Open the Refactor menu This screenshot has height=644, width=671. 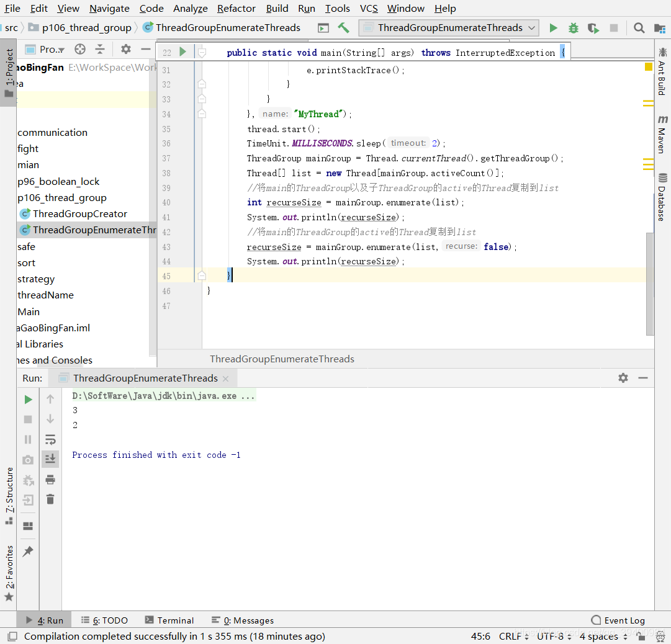[x=236, y=9]
